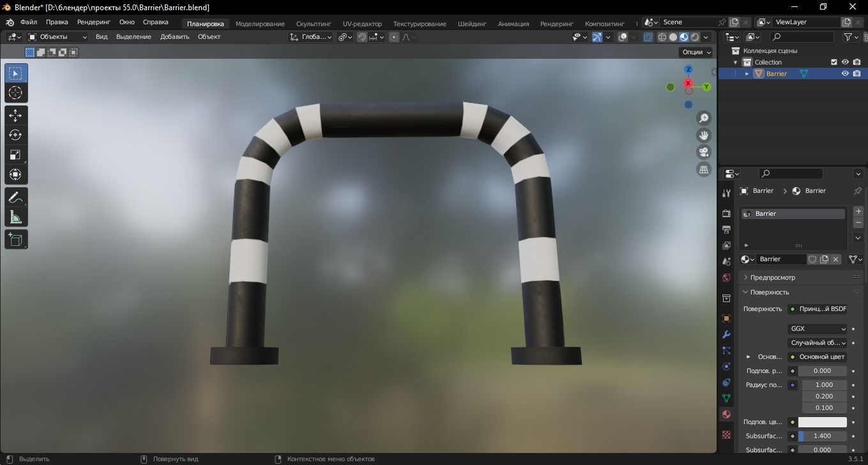Toggle snapping magnet button
Screen dimensions: 868x465
coord(362,37)
